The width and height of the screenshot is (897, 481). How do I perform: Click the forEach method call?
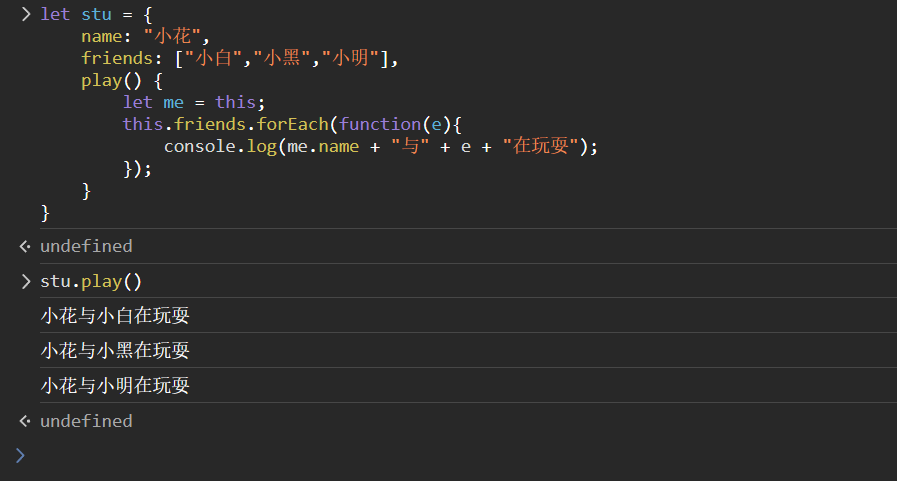point(293,124)
